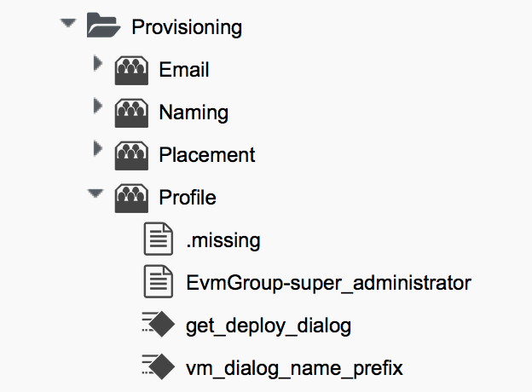This screenshot has height=392, width=532.
Task: Expand the Placement class node
Action: 97,150
